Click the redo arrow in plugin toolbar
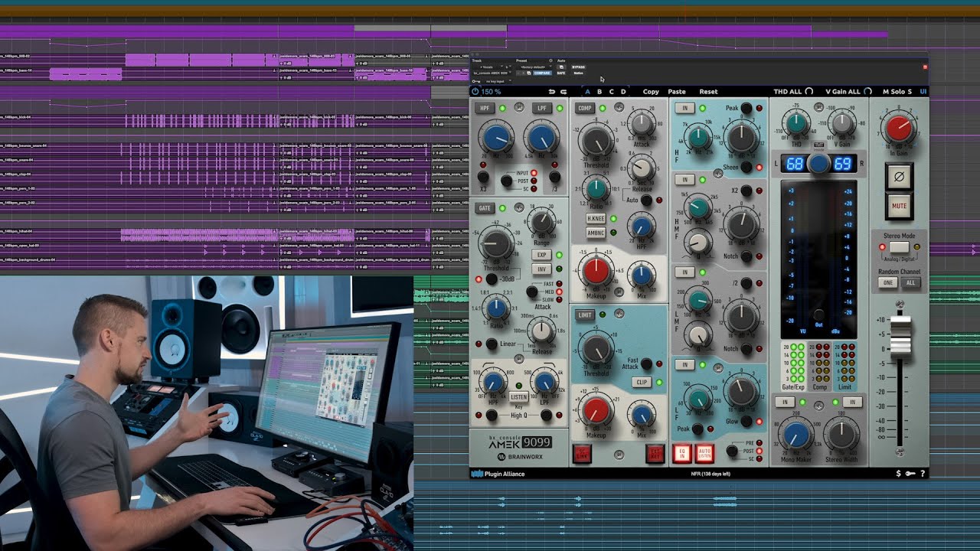Screen dimensions: 980x551 (x=563, y=92)
